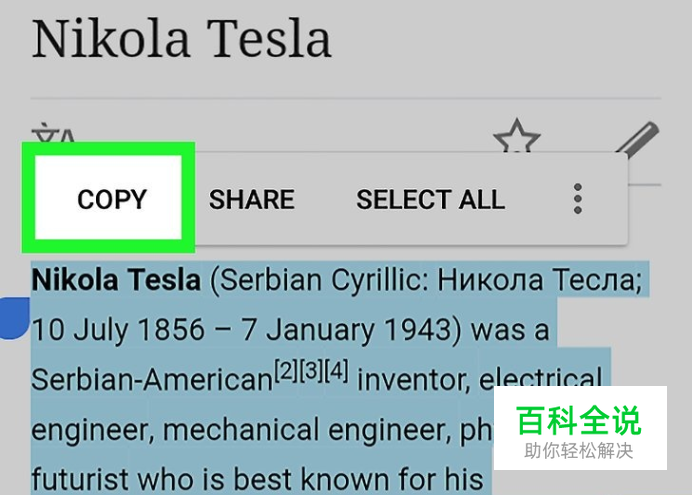Screen dimensions: 692x495
Task: Tap the bold Nikola Tesla text in paragraph
Action: pyautogui.click(x=116, y=280)
